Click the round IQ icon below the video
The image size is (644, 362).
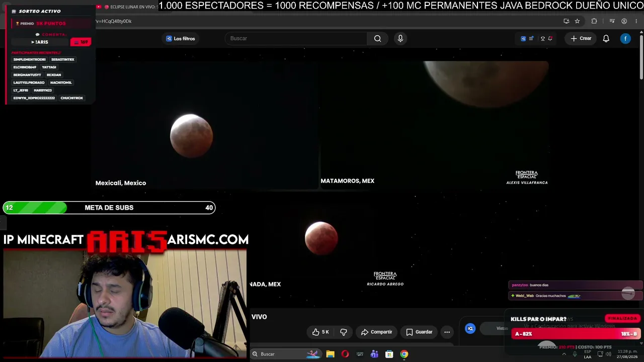coord(470,328)
